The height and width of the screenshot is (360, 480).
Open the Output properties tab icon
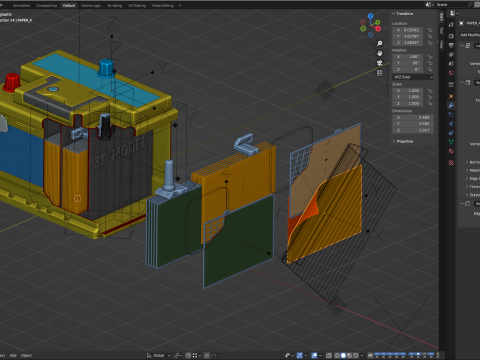click(x=451, y=45)
